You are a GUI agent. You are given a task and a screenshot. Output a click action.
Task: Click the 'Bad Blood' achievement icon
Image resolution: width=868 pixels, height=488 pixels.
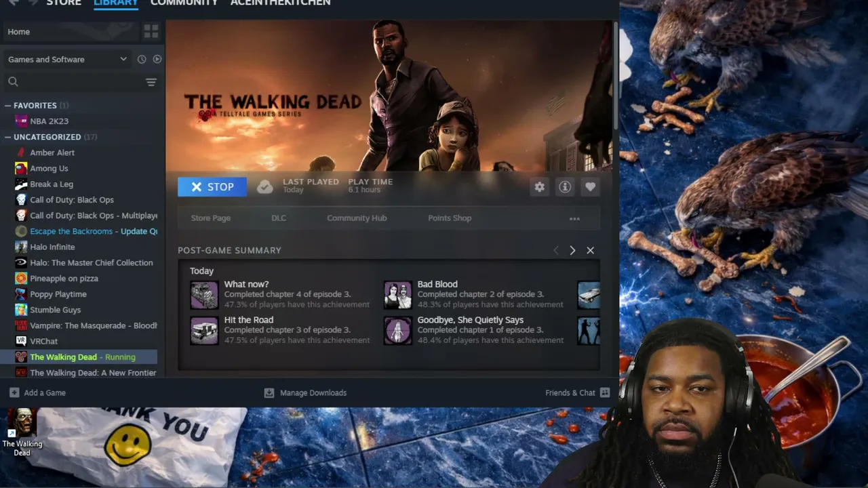coord(397,296)
